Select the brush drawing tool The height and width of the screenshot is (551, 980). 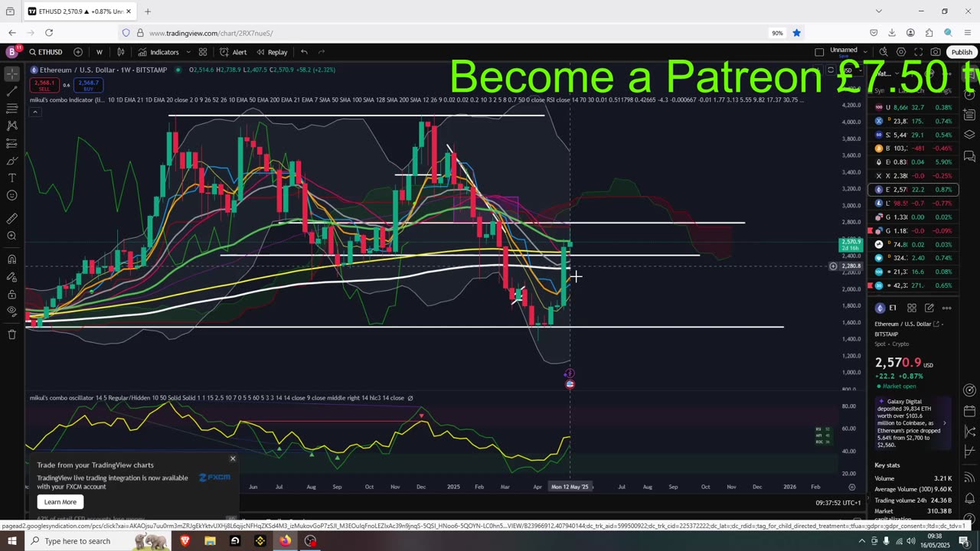coord(11,161)
